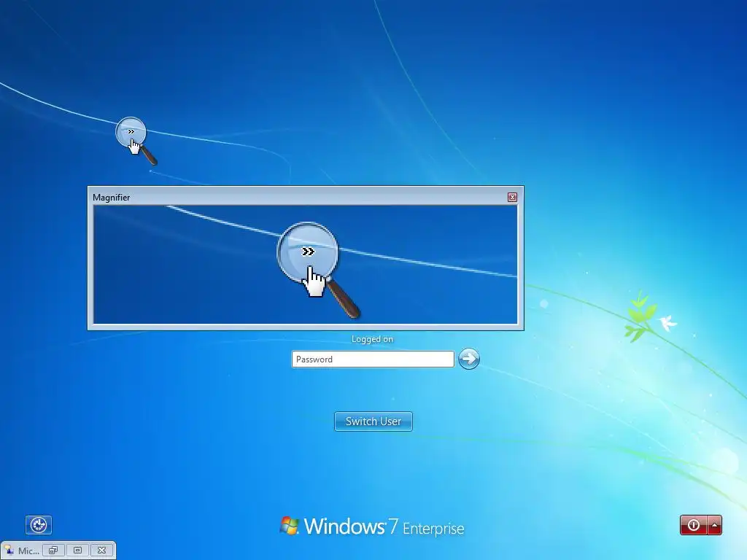747x560 pixels.
Task: Restore the minimized Mic... window
Action: [x=53, y=551]
